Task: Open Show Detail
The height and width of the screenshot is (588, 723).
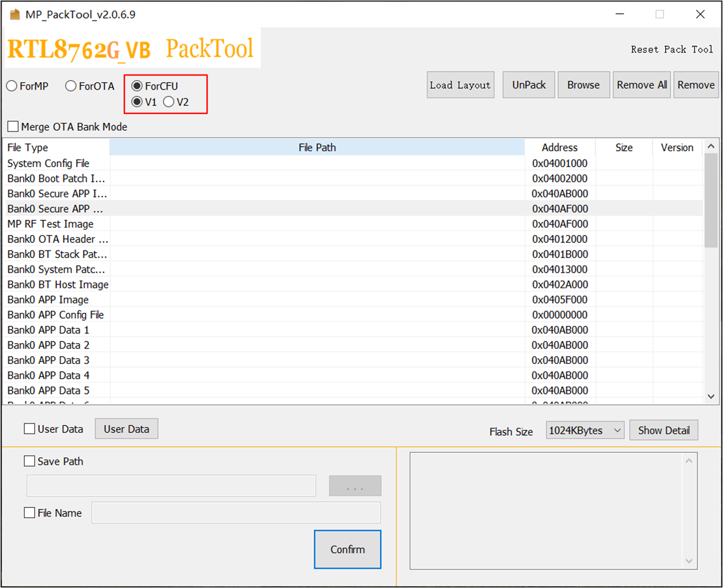Action: pyautogui.click(x=663, y=431)
